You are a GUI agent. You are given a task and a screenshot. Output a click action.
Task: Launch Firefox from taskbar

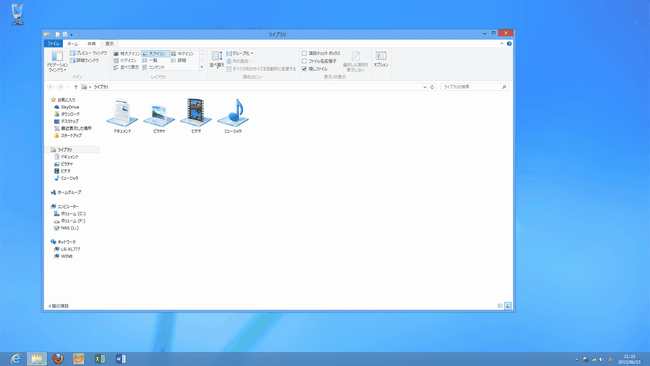click(x=58, y=359)
